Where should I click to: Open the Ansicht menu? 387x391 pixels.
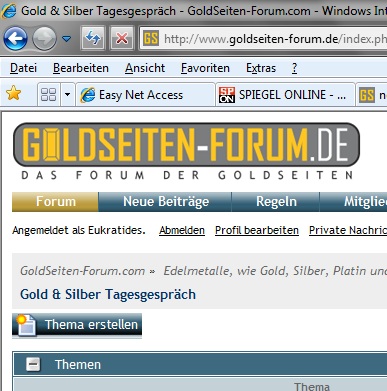[x=145, y=68]
